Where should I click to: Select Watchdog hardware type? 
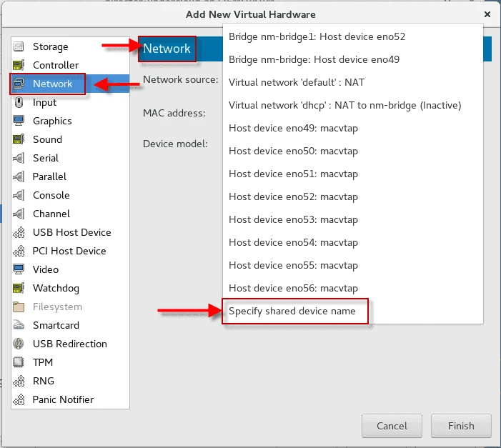click(x=70, y=288)
